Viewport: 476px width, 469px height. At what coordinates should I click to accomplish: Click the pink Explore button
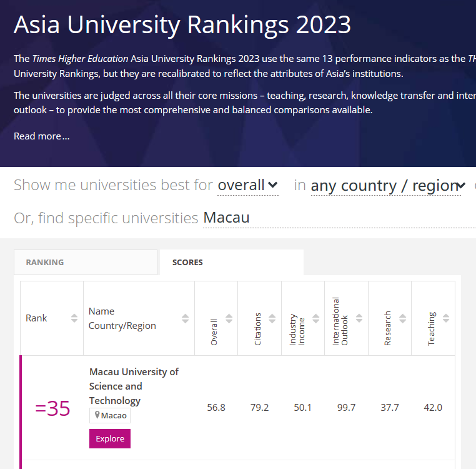coord(110,438)
